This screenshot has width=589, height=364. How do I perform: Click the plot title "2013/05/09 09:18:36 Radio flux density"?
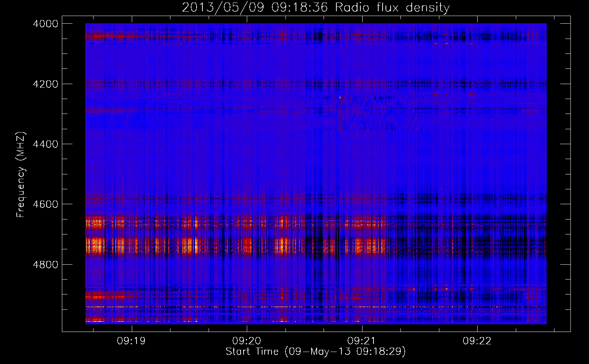tap(316, 7)
